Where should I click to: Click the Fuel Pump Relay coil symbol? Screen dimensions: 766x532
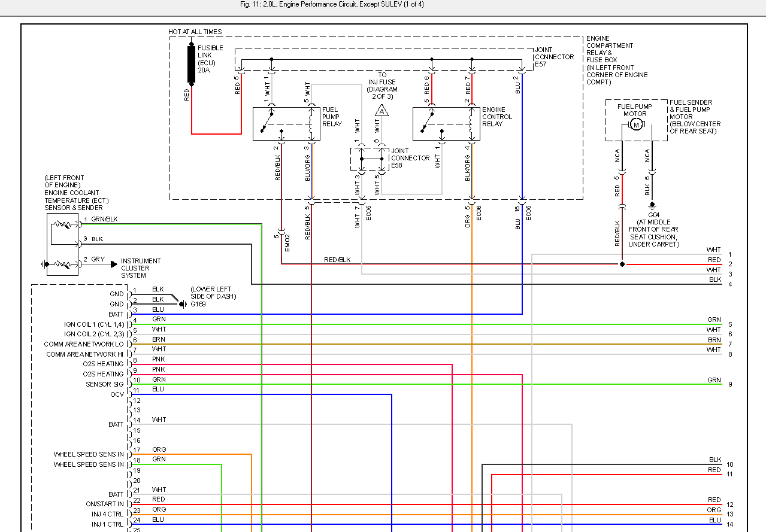point(310,123)
